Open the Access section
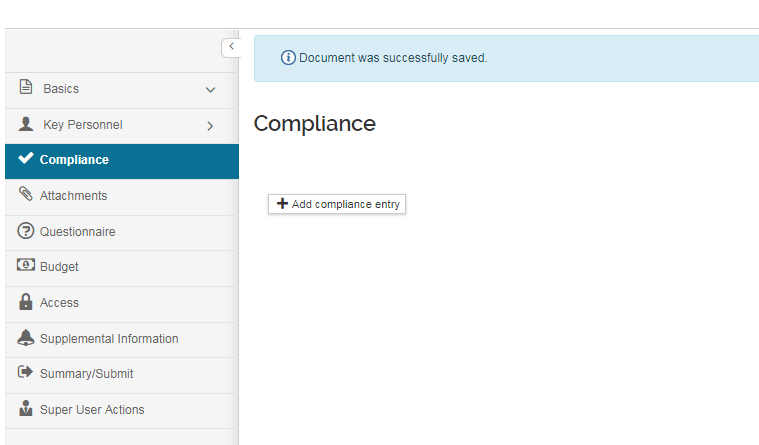The image size is (759, 445). click(x=122, y=304)
